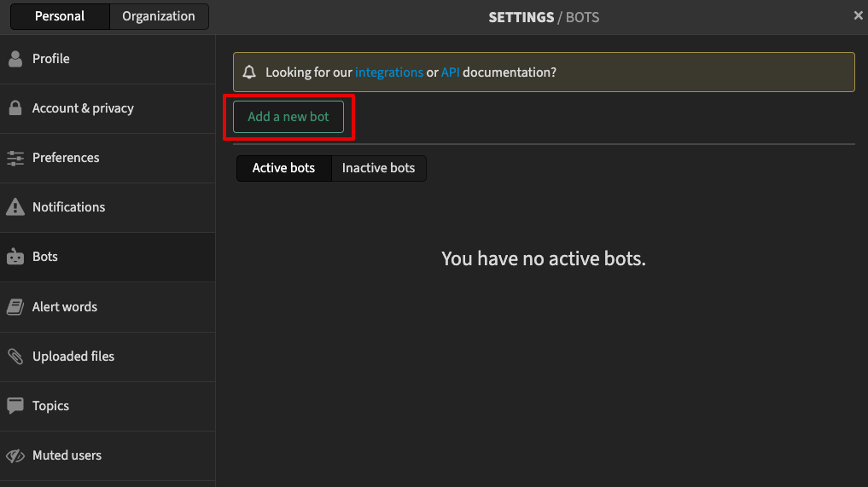868x487 pixels.
Task: Click the SETTINGS / BOTS header title
Action: pyautogui.click(x=544, y=17)
